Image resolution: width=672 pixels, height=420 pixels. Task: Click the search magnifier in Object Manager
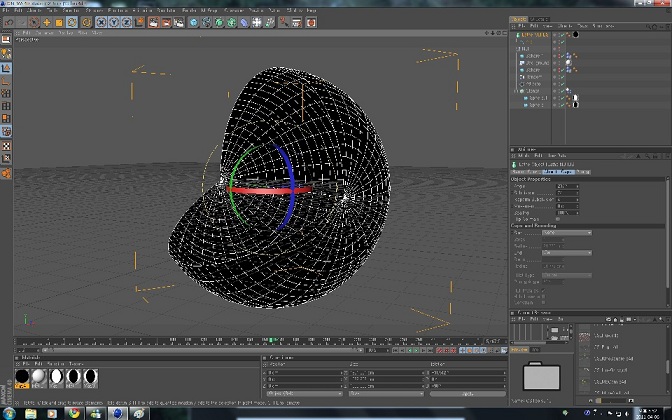tap(648, 27)
